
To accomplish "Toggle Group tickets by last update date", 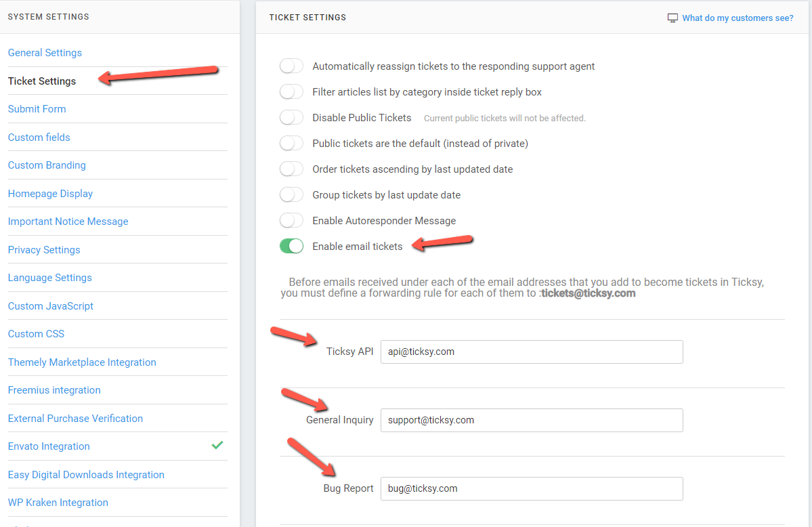I will coord(291,194).
